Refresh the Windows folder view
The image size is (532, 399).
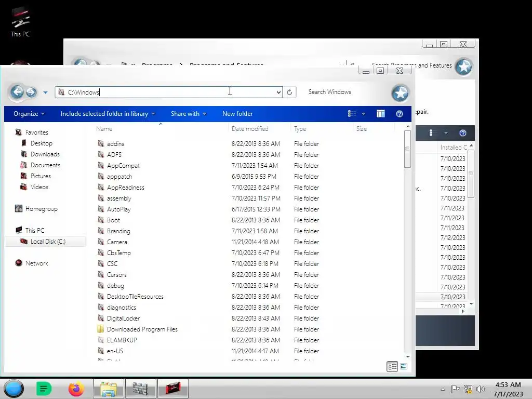tap(289, 92)
